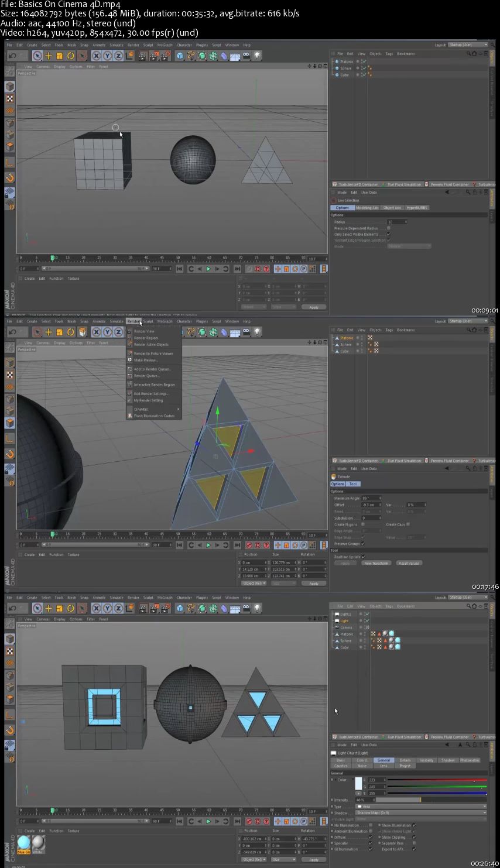Click Run Fluid Simulation in the 00:26:40 frame

coord(404,737)
